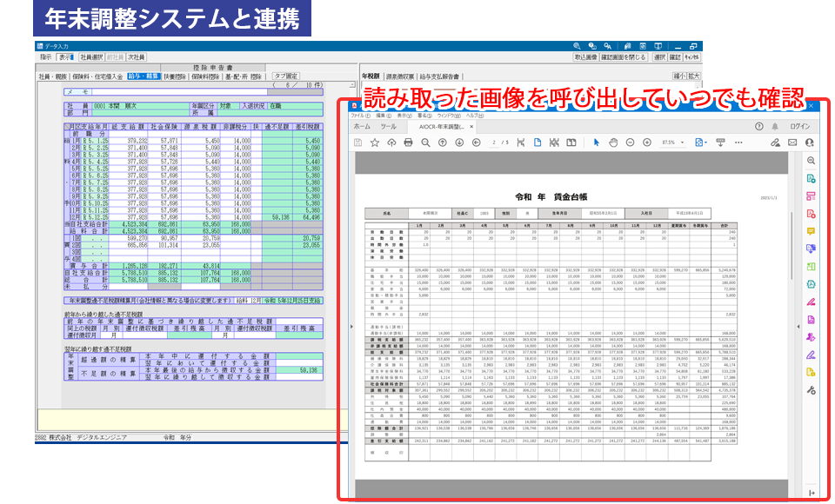Collapse the right tools pane arrow
Screen dimensions: 835x504
(x=798, y=327)
